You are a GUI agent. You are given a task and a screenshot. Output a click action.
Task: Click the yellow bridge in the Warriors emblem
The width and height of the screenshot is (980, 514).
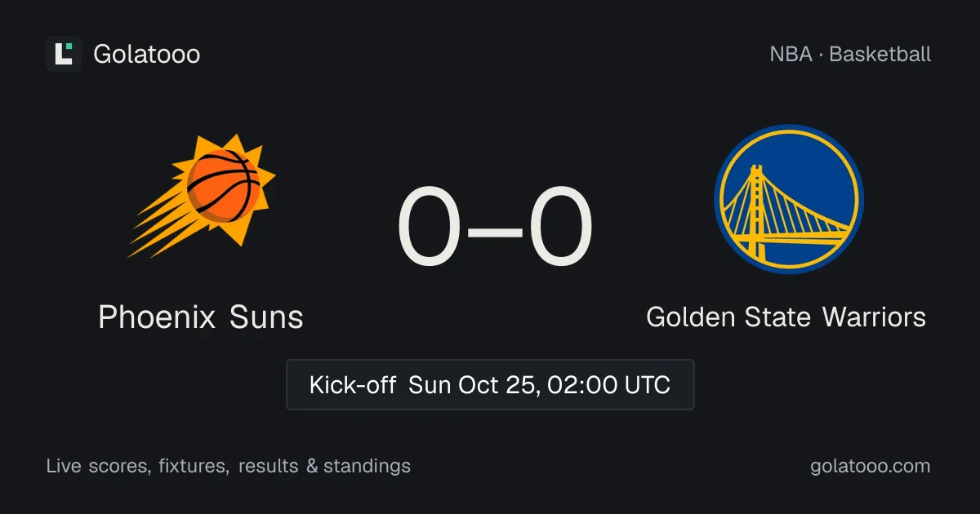(788, 214)
